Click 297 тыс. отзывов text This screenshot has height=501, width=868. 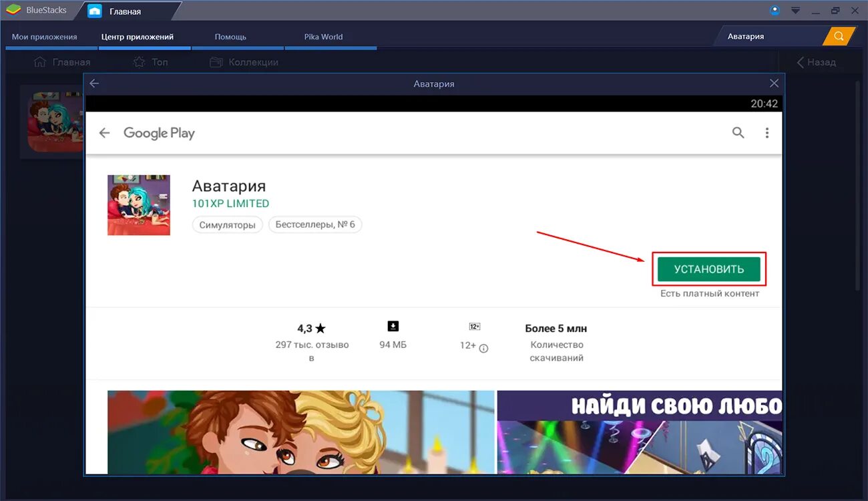pyautogui.click(x=312, y=351)
